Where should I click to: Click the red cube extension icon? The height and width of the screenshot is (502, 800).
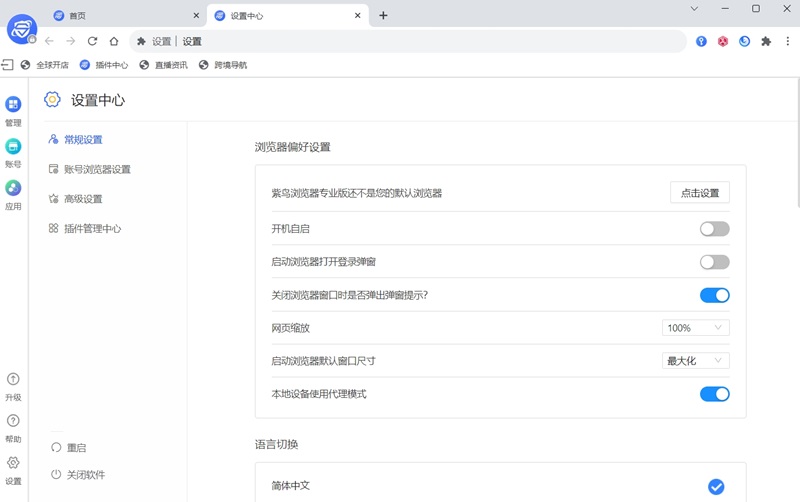(x=723, y=41)
